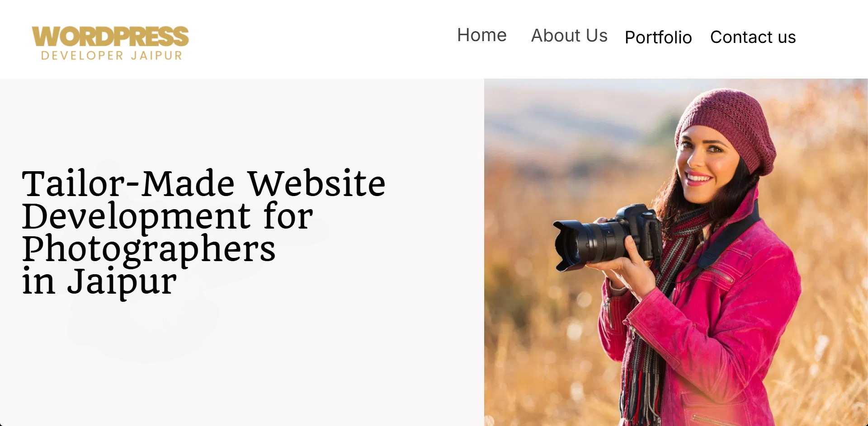
Task: Click the Tailor-Made Website Development headline
Action: (x=203, y=232)
